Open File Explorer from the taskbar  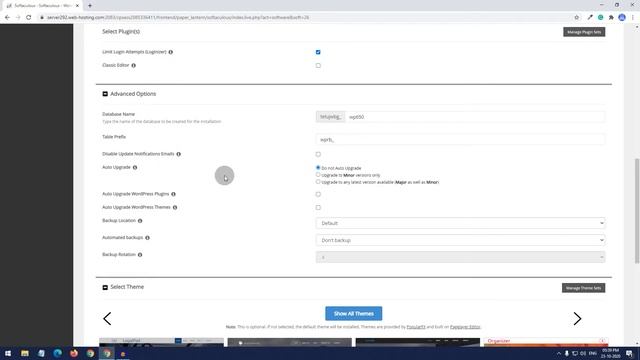(24, 353)
